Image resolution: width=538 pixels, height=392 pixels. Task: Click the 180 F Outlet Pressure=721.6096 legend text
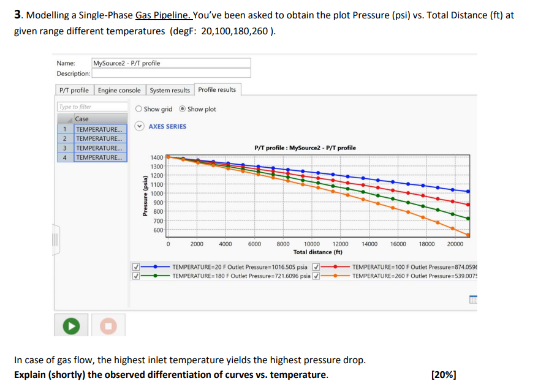(241, 276)
